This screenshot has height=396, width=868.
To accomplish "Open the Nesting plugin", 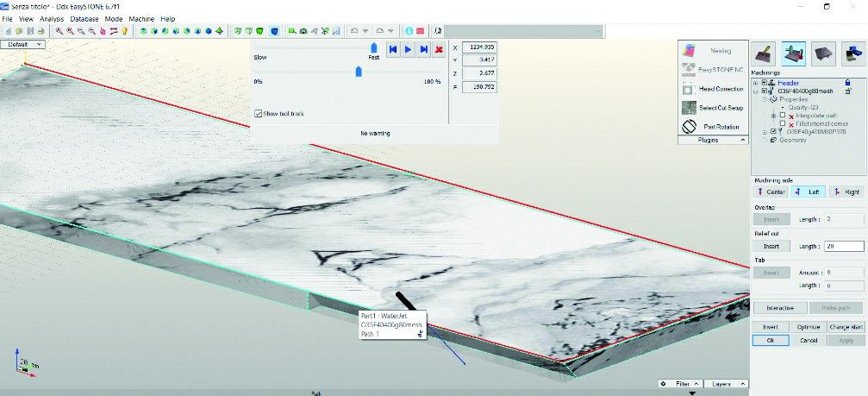I will pos(713,50).
